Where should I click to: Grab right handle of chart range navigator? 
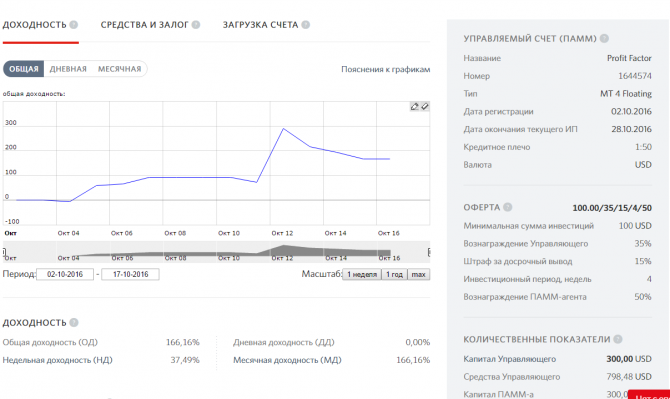pyautogui.click(x=429, y=252)
